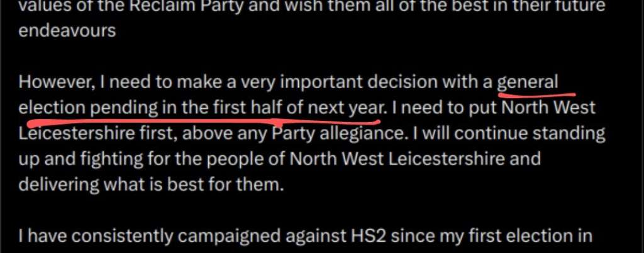Click the word "endeavours"
This screenshot has width=644, height=253.
click(x=67, y=31)
